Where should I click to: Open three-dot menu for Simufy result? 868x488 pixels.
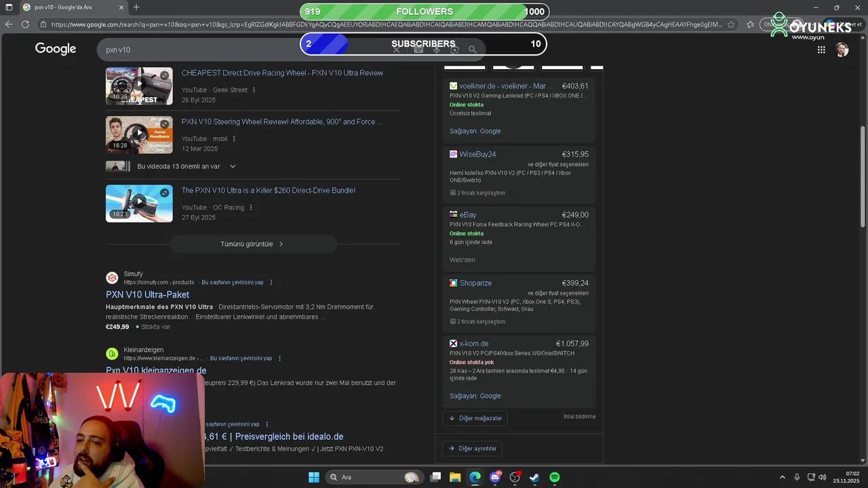coord(271,283)
